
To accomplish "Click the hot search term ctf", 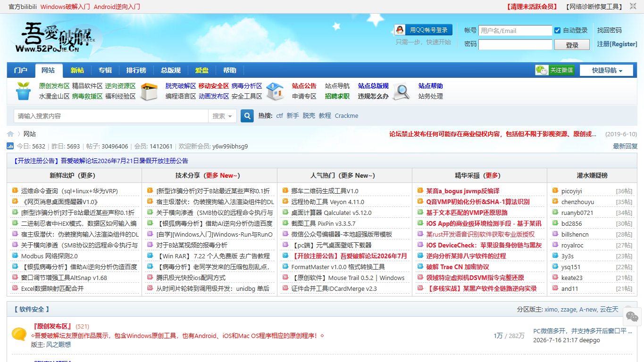I will [280, 115].
